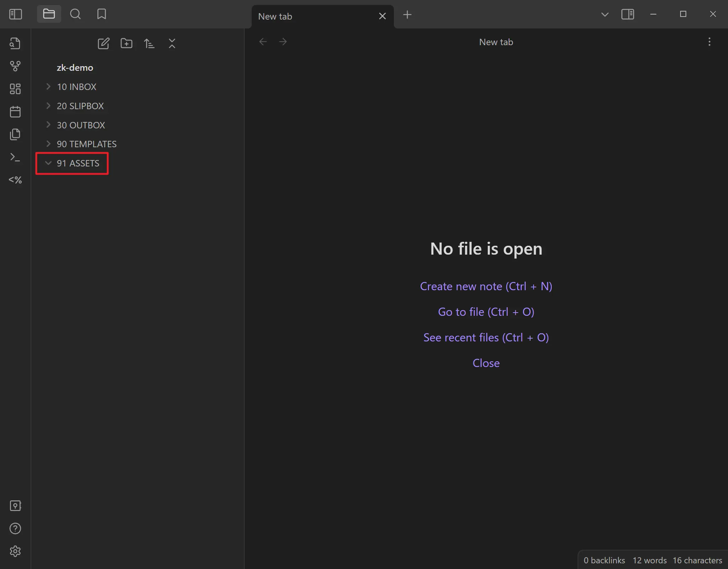Screen dimensions: 728x569
Task: Switch to the Search tab
Action: (x=75, y=14)
